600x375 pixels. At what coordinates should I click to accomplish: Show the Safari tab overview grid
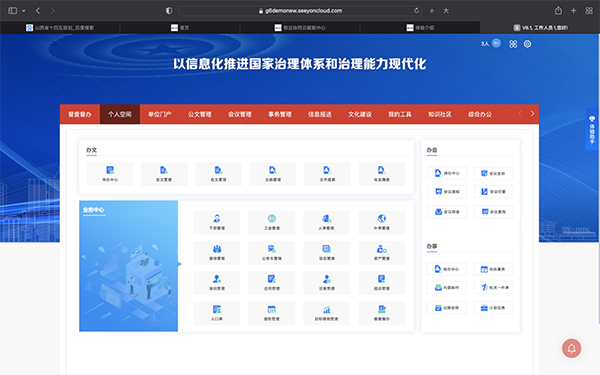pos(589,11)
